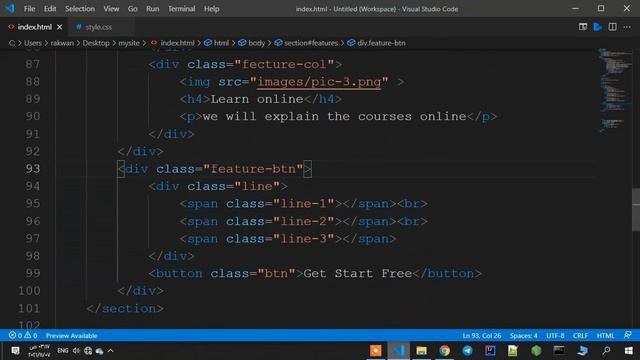Select 'Users' in the breadcrumb
Image resolution: width=640 pixels, height=360 pixels.
point(33,43)
